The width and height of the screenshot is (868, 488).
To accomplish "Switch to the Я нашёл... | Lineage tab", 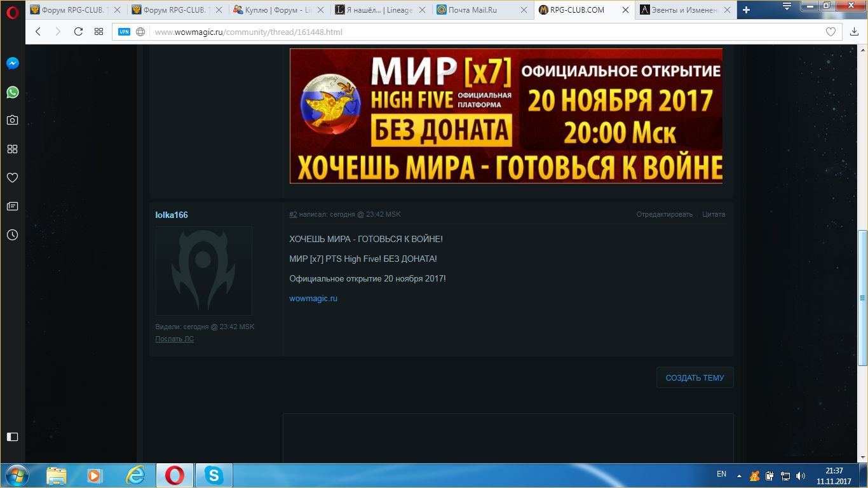I will point(380,10).
